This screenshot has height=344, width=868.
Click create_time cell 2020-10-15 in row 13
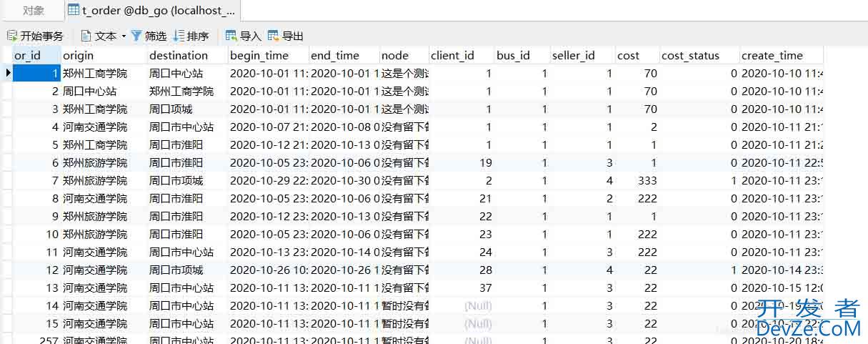tap(782, 288)
